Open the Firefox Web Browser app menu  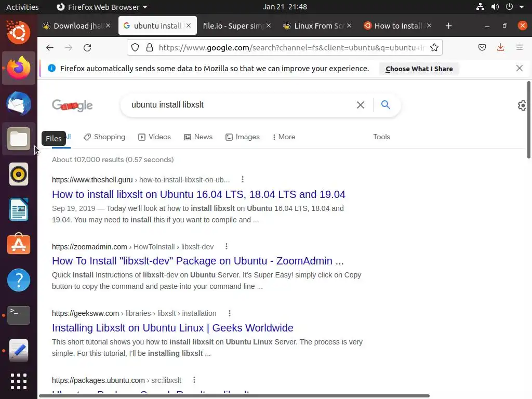pos(102,7)
